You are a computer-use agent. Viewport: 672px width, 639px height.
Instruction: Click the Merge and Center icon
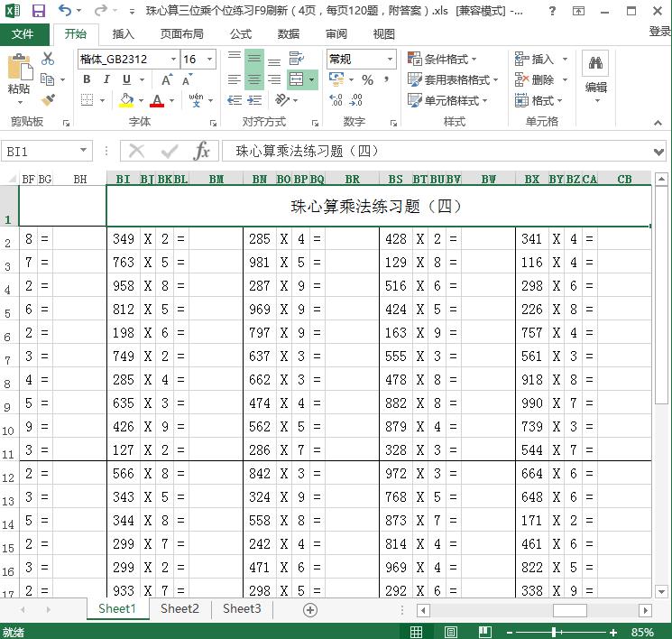pyautogui.click(x=297, y=79)
